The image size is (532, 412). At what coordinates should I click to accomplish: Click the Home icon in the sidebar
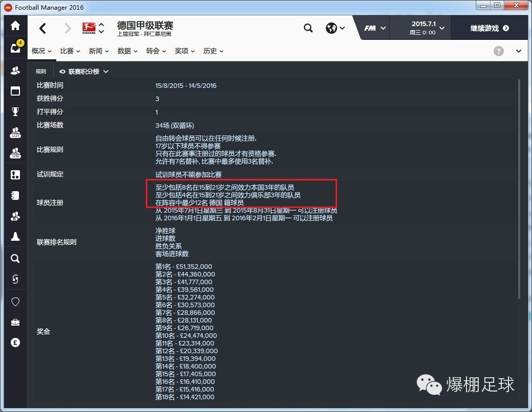(x=15, y=25)
